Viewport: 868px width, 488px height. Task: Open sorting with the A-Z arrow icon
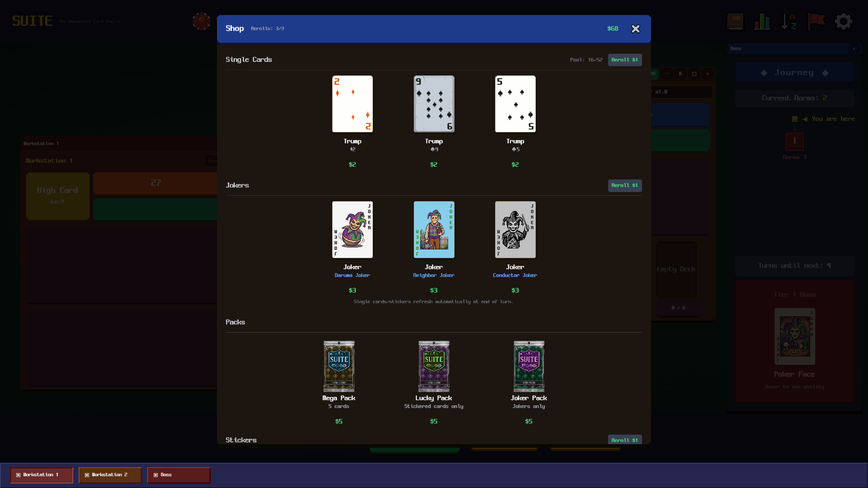point(789,21)
